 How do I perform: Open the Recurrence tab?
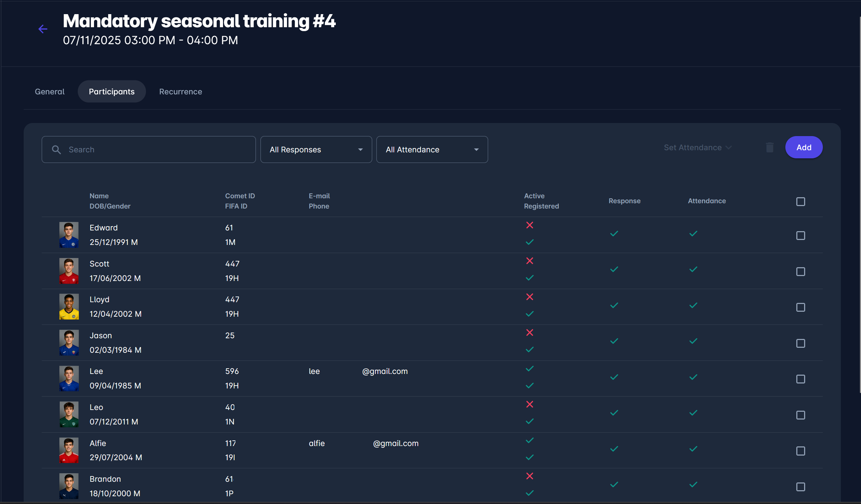(x=181, y=92)
